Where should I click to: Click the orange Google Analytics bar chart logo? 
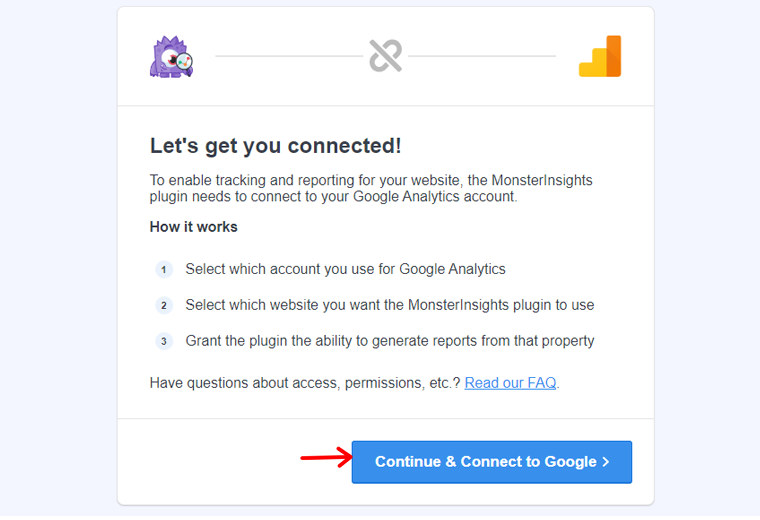(600, 56)
